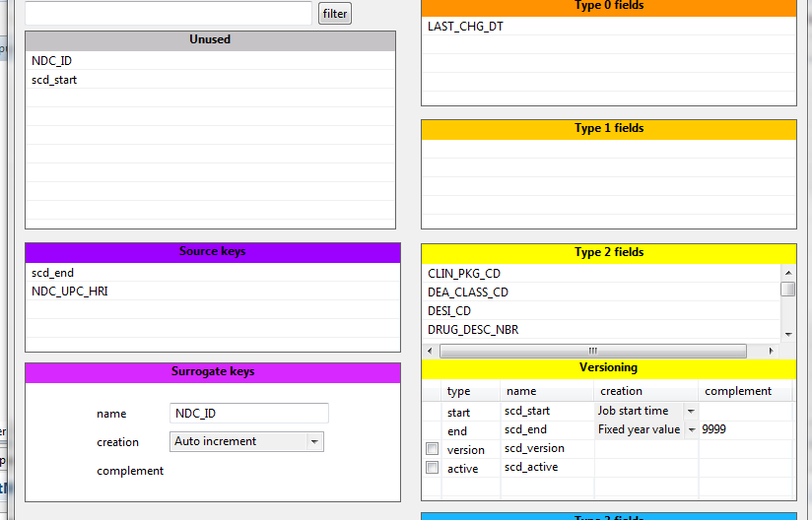Enable the version checkbox in Versioning
The height and width of the screenshot is (520, 812).
click(x=432, y=448)
